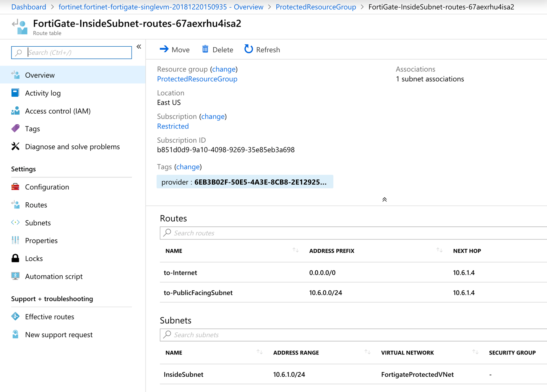Click the Locks padlock icon

[x=15, y=259]
